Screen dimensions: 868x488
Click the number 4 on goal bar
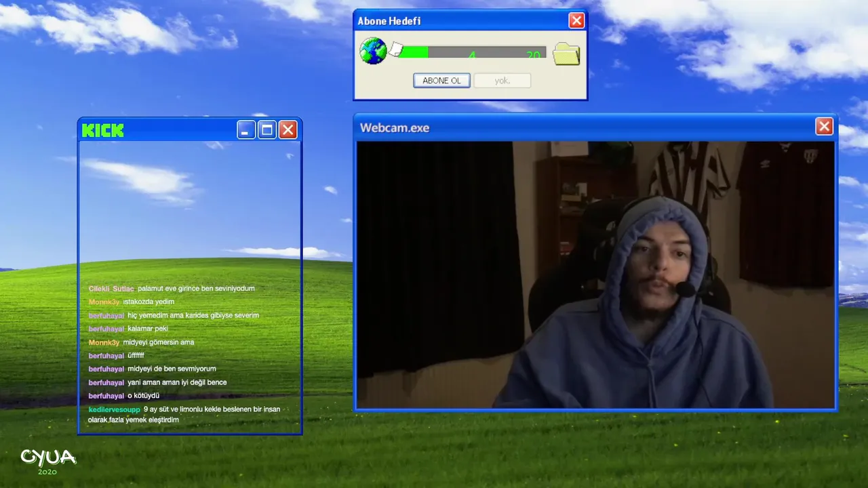[x=472, y=55]
